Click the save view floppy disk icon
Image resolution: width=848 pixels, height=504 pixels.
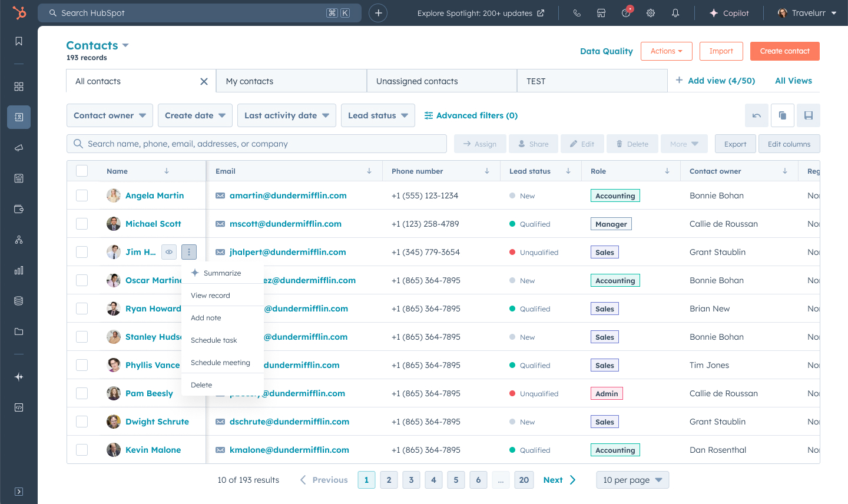(809, 115)
